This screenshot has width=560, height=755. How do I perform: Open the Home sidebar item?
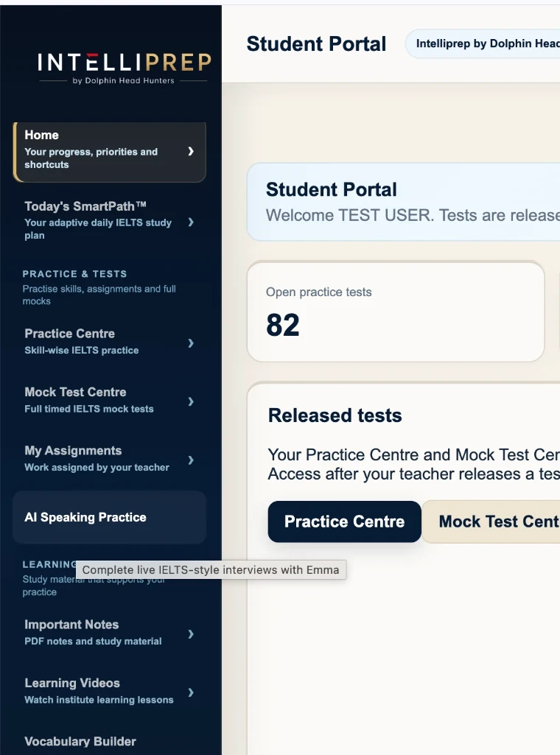tap(110, 152)
